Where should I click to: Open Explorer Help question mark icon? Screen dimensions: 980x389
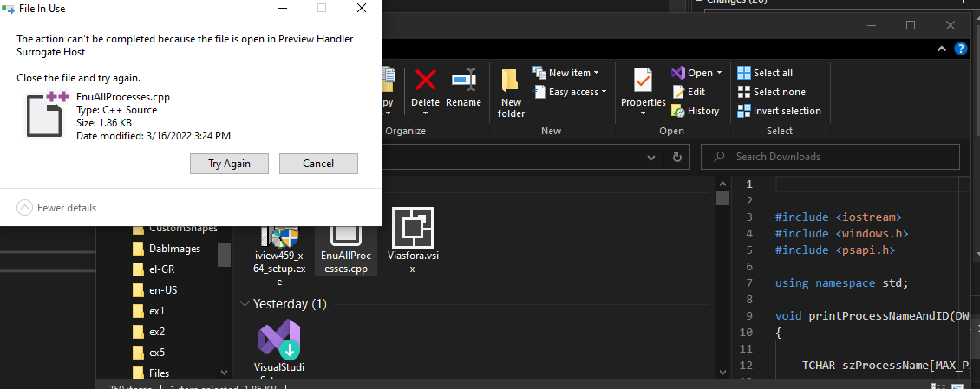point(961,49)
